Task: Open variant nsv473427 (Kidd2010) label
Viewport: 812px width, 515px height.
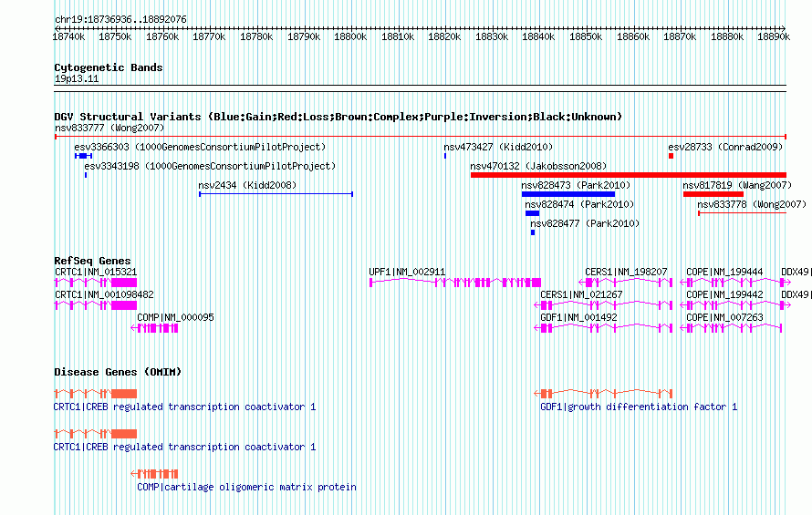Action: tap(498, 147)
